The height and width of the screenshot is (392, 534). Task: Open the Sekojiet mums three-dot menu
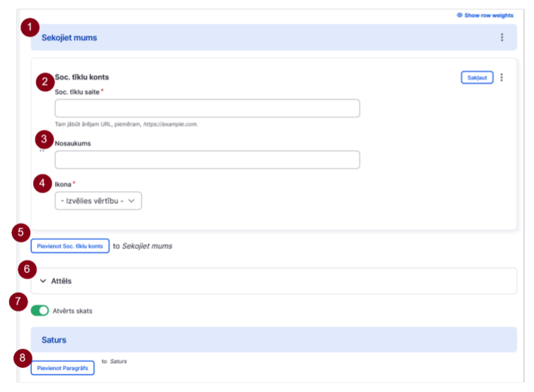502,37
